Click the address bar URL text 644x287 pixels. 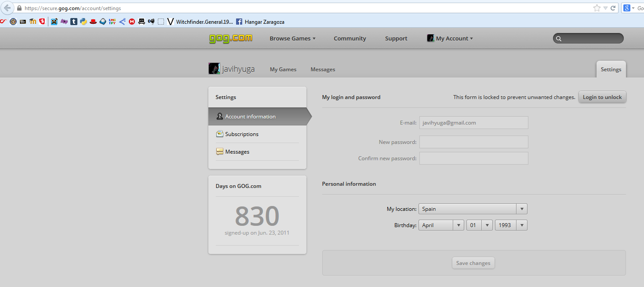point(73,8)
